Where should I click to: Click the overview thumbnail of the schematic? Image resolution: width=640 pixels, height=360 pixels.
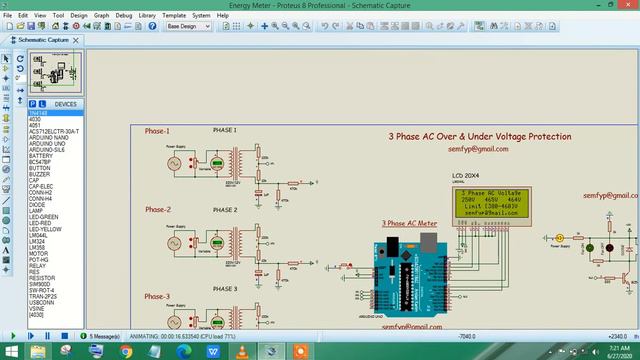[56, 72]
